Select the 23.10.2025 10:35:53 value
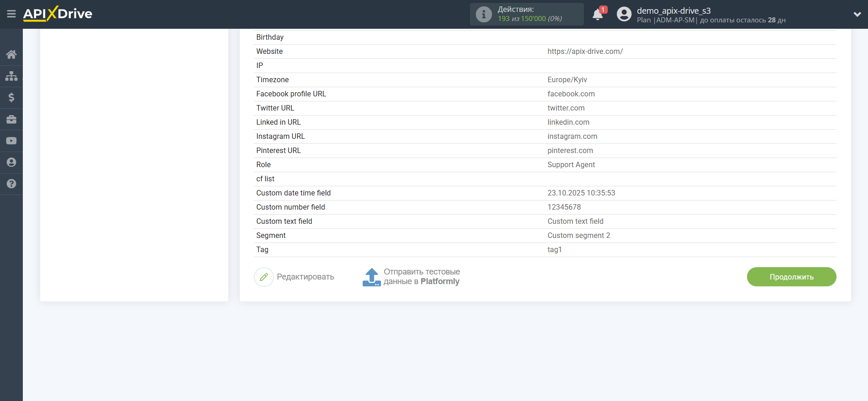Screen dimensions: 868x401 581,193
